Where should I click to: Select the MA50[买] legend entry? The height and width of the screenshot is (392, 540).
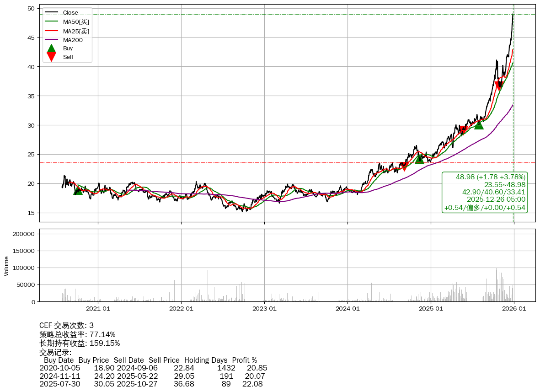click(76, 22)
